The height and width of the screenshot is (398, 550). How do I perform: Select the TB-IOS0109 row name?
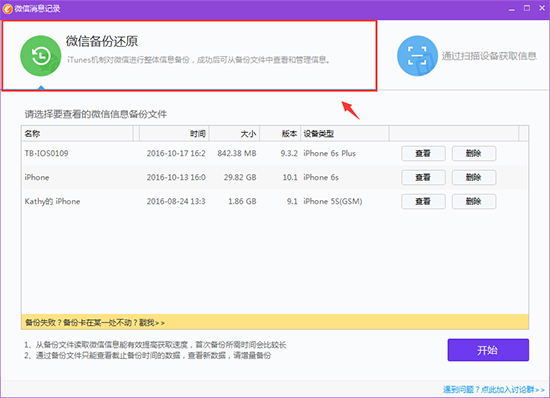pyautogui.click(x=46, y=153)
